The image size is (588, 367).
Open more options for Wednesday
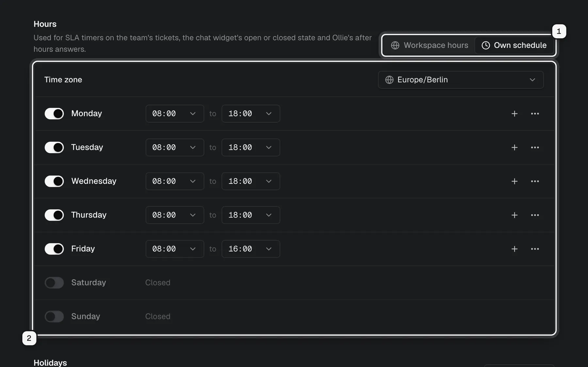pyautogui.click(x=535, y=181)
